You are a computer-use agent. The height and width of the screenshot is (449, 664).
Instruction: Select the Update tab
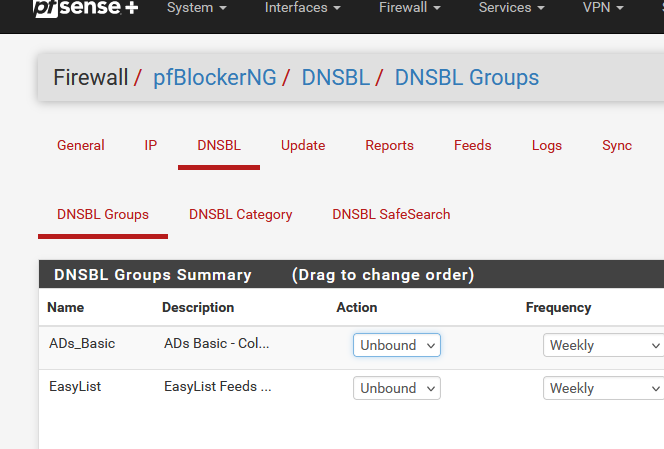pos(303,145)
